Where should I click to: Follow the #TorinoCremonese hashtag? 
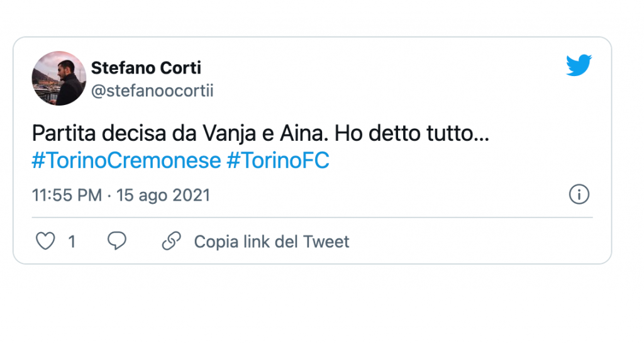click(x=126, y=161)
